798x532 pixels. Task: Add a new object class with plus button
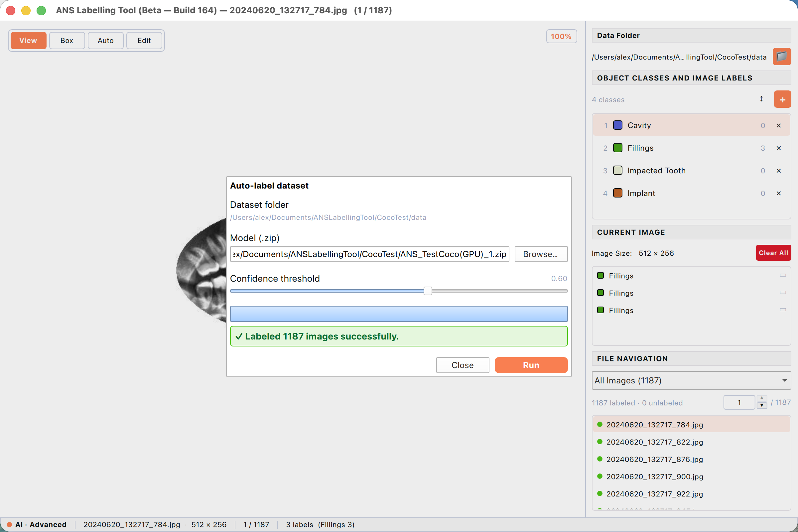782,99
